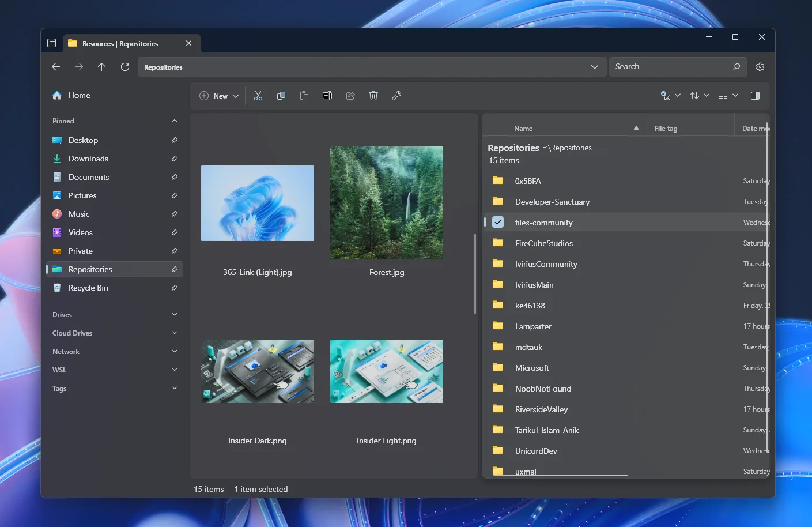Navigate back with the left arrow
Screen dimensions: 812x527
[56, 67]
